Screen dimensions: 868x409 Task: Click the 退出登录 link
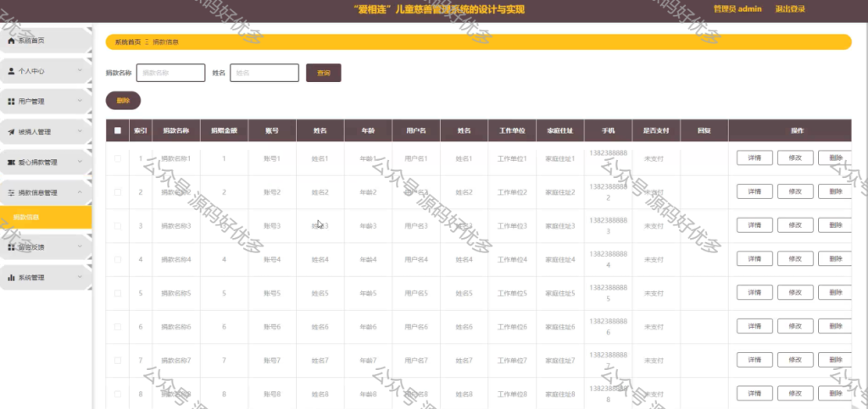[790, 8]
